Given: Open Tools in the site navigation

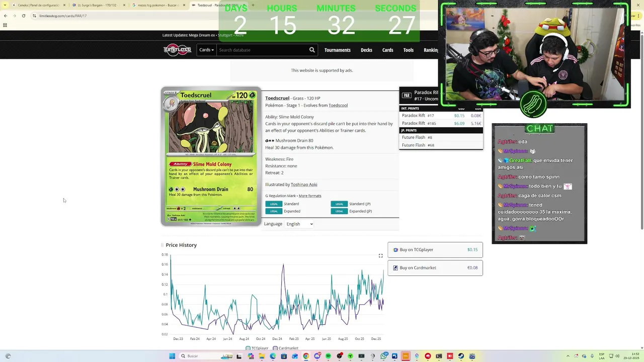Looking at the screenshot, I should (409, 50).
